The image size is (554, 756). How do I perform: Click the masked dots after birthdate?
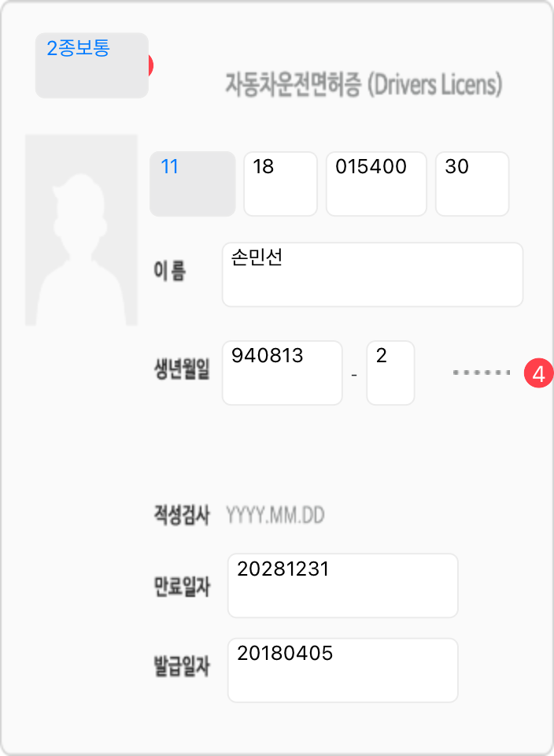click(482, 372)
